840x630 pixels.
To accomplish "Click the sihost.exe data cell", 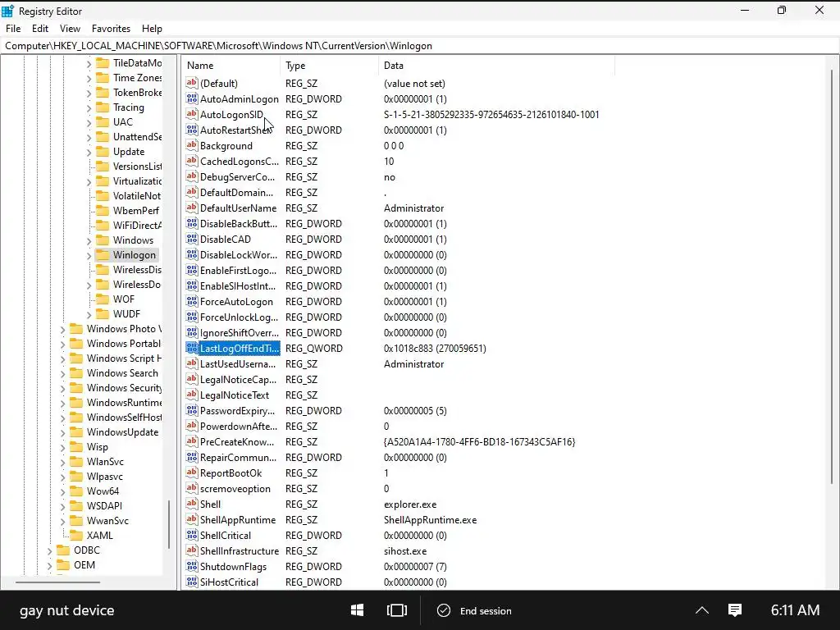I will click(x=405, y=550).
